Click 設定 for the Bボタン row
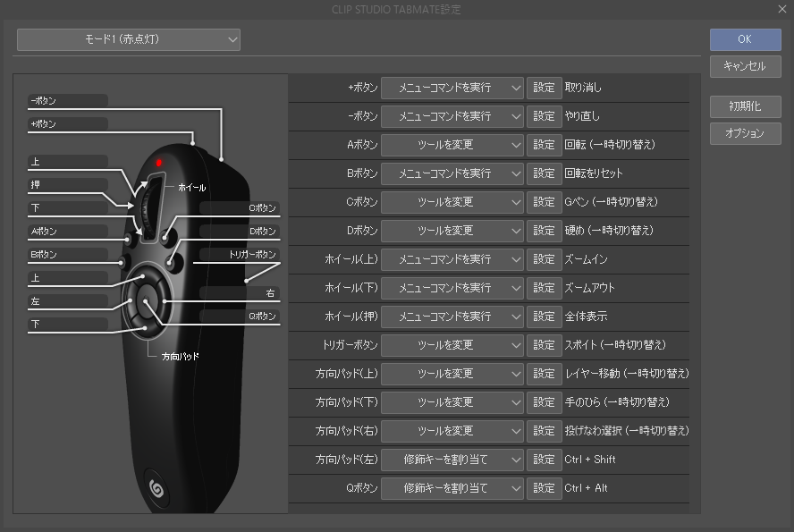794x532 pixels. [544, 173]
